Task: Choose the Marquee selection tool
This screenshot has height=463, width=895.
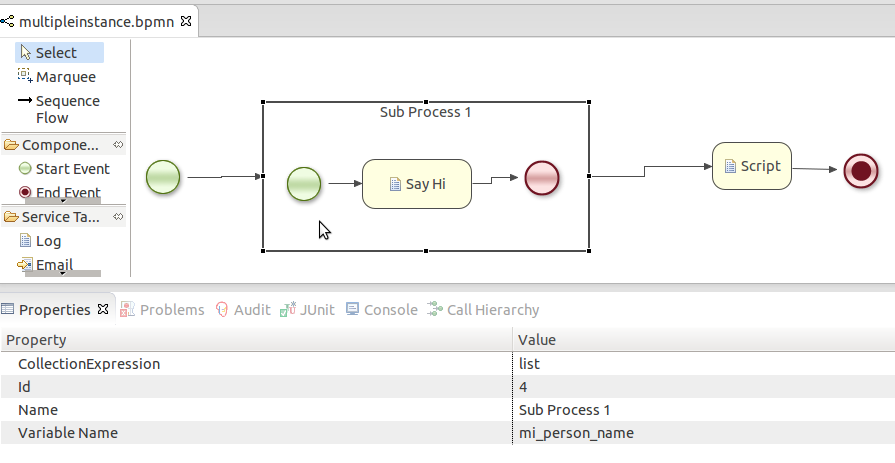Action: (65, 77)
